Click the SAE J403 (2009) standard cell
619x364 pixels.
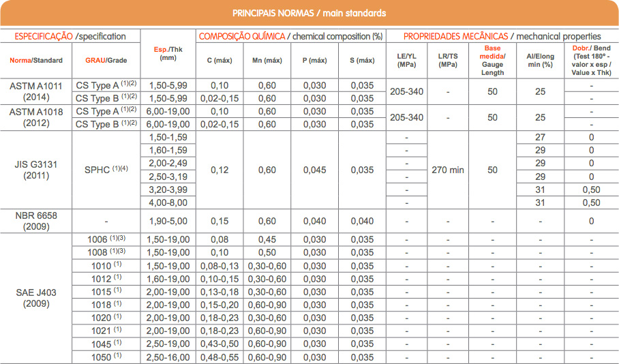click(x=35, y=298)
